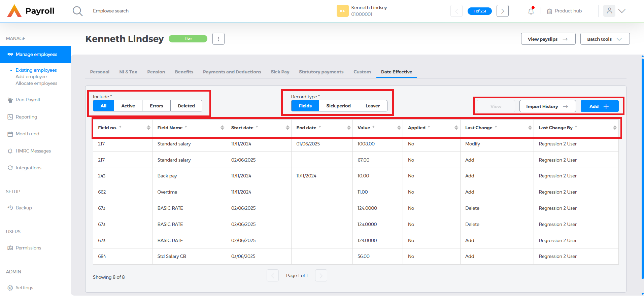Open the Add employee link

31,76
